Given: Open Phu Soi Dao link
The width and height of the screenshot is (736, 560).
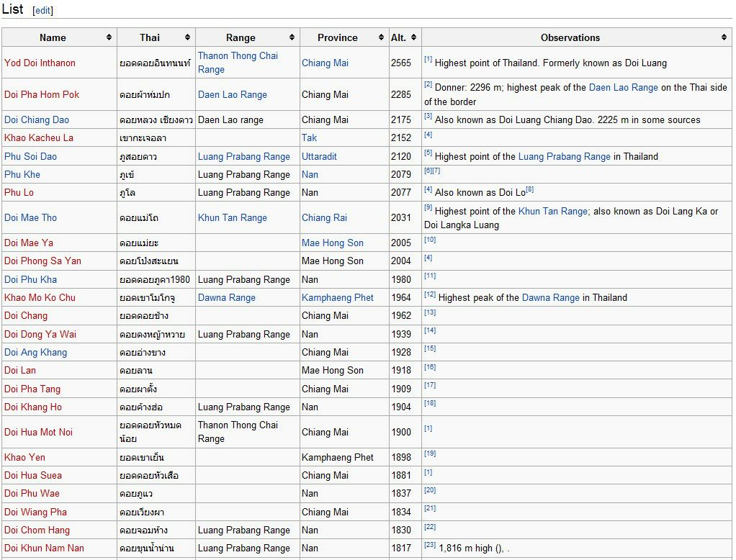Looking at the screenshot, I should [x=30, y=156].
